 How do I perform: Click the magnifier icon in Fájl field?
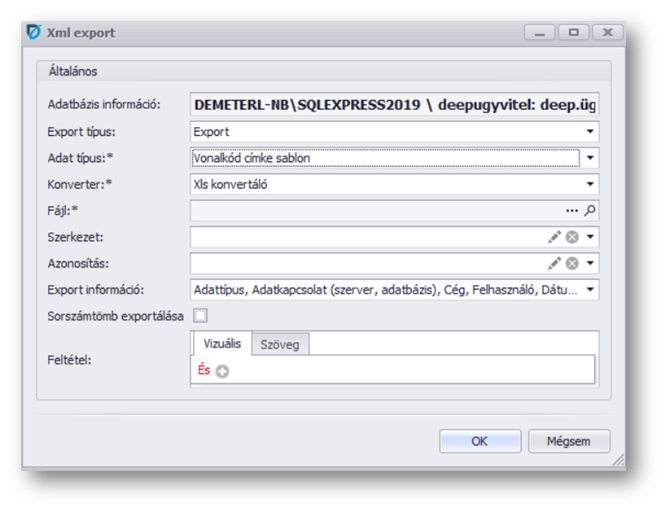pos(590,211)
